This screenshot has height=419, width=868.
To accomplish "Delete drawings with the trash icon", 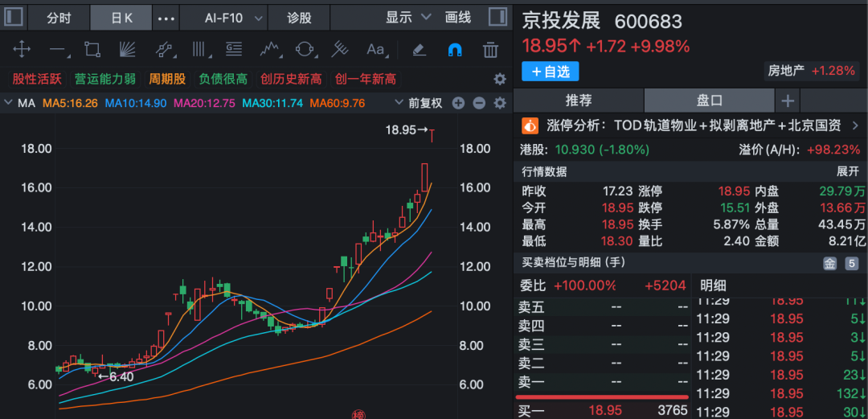I will [x=490, y=50].
